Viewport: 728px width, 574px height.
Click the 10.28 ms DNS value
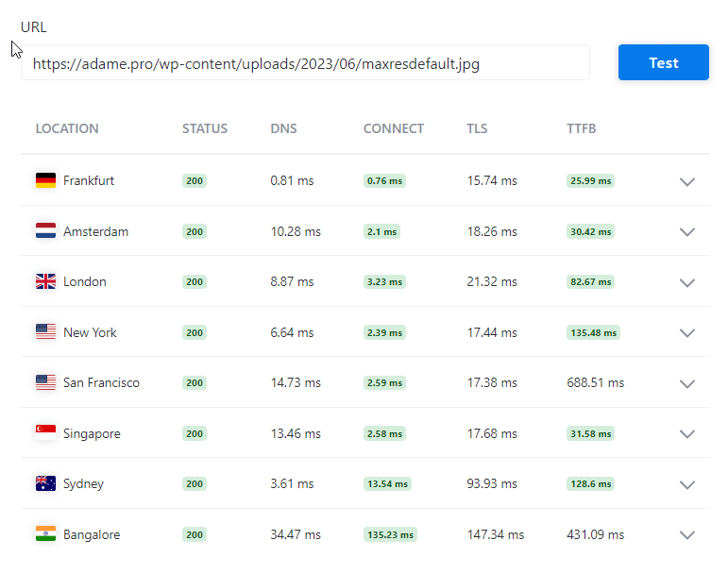click(x=296, y=231)
